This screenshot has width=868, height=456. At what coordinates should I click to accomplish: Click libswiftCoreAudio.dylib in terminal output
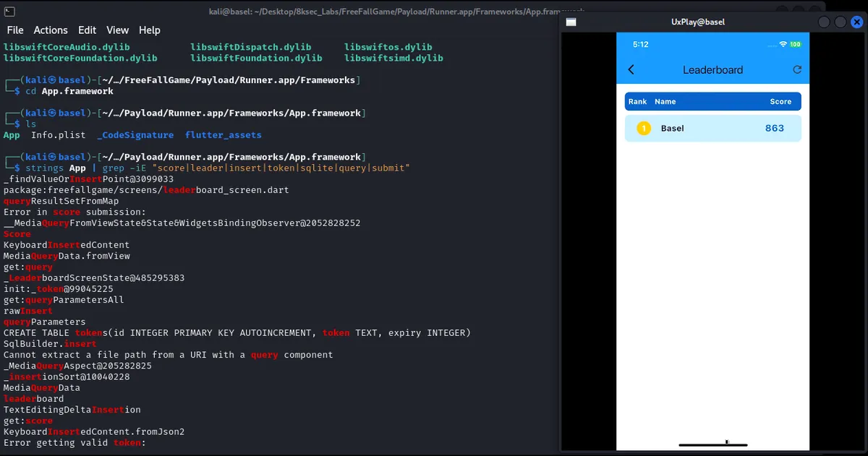click(x=67, y=47)
